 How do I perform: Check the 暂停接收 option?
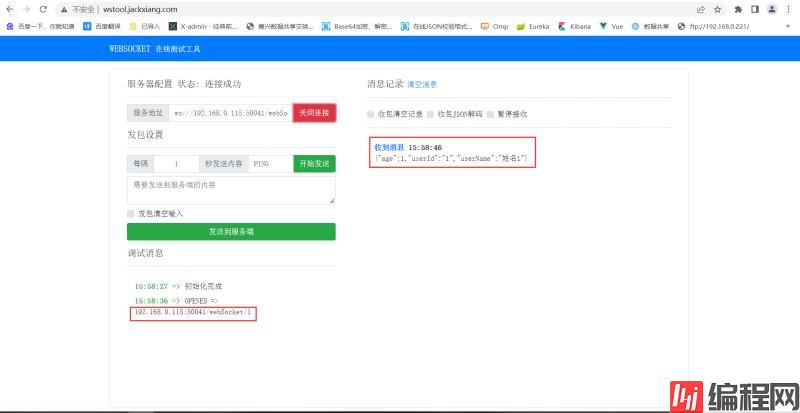tap(490, 114)
